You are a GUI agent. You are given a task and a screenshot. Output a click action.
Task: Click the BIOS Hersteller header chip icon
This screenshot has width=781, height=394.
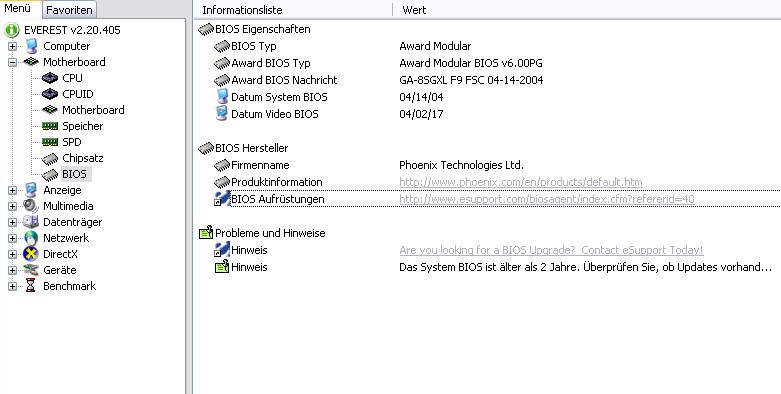point(206,148)
